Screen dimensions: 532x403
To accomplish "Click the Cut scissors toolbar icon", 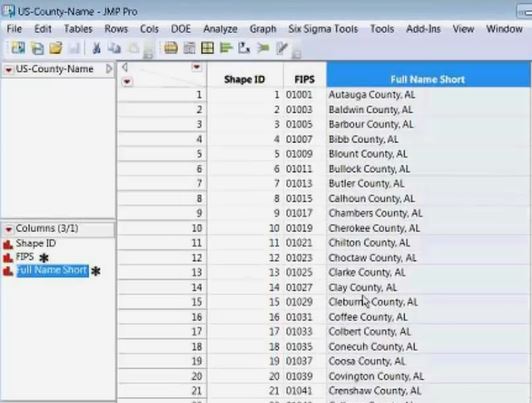I will click(x=97, y=48).
